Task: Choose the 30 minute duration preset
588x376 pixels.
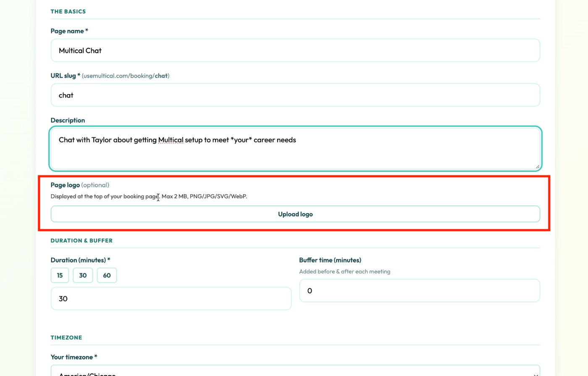Action: (83, 275)
